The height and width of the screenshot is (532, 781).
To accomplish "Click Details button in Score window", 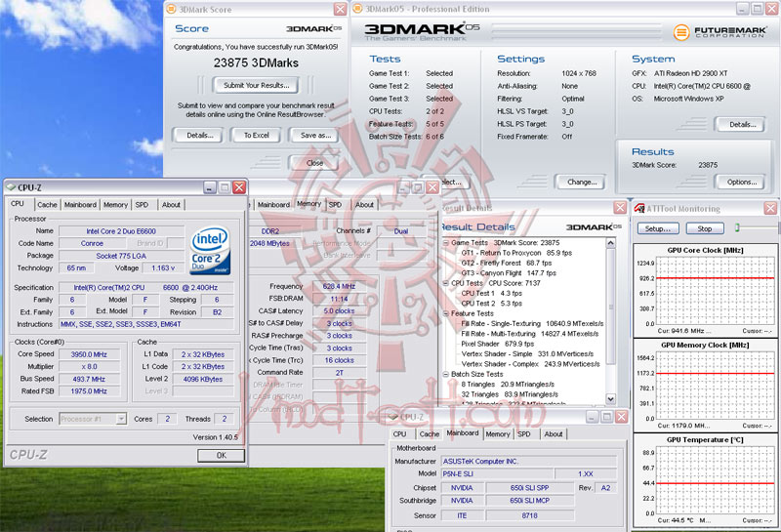I will pyautogui.click(x=200, y=135).
